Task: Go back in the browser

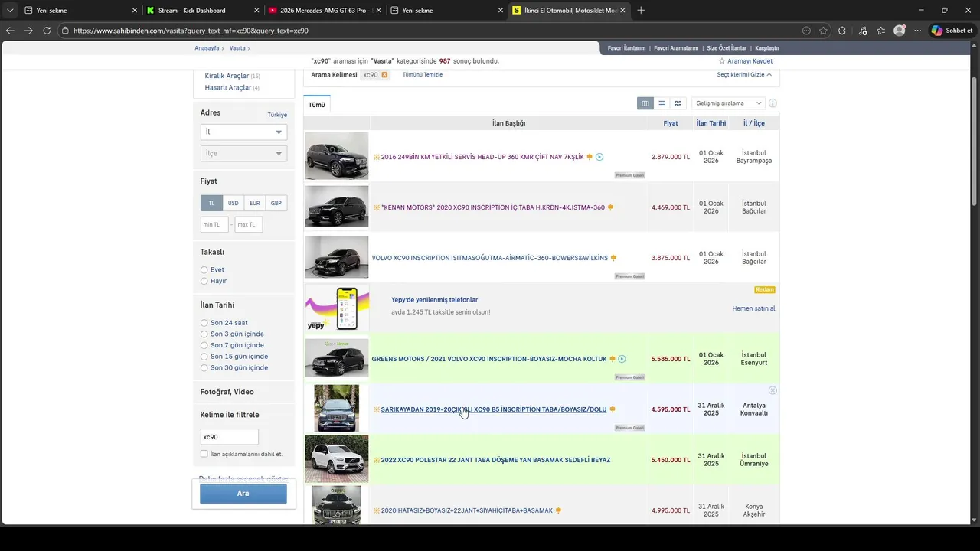Action: [x=9, y=31]
